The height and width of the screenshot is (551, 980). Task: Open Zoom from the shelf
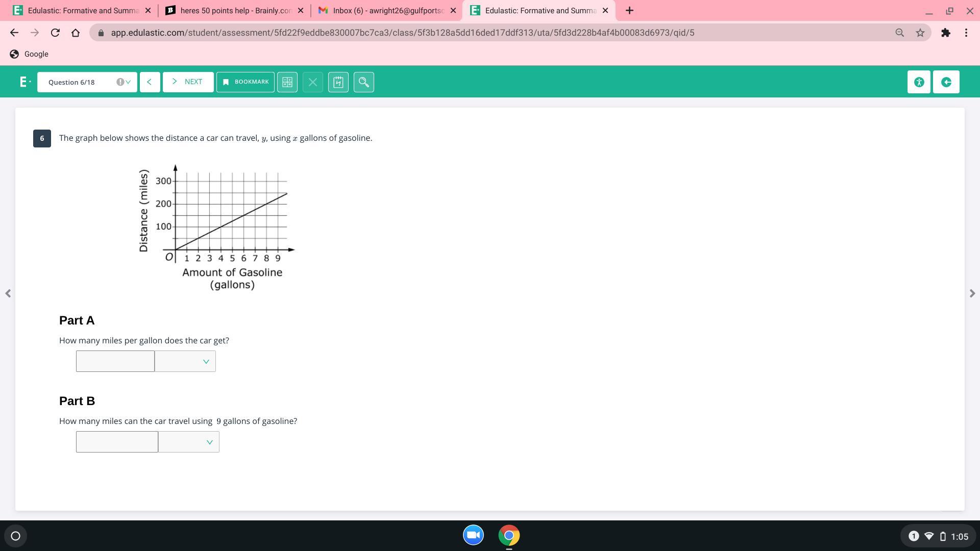pyautogui.click(x=473, y=535)
